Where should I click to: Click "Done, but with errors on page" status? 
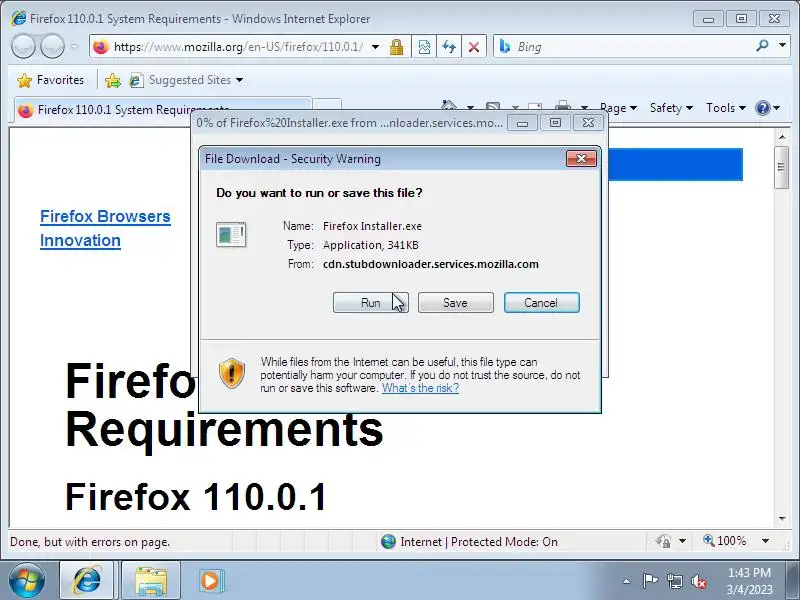[90, 542]
